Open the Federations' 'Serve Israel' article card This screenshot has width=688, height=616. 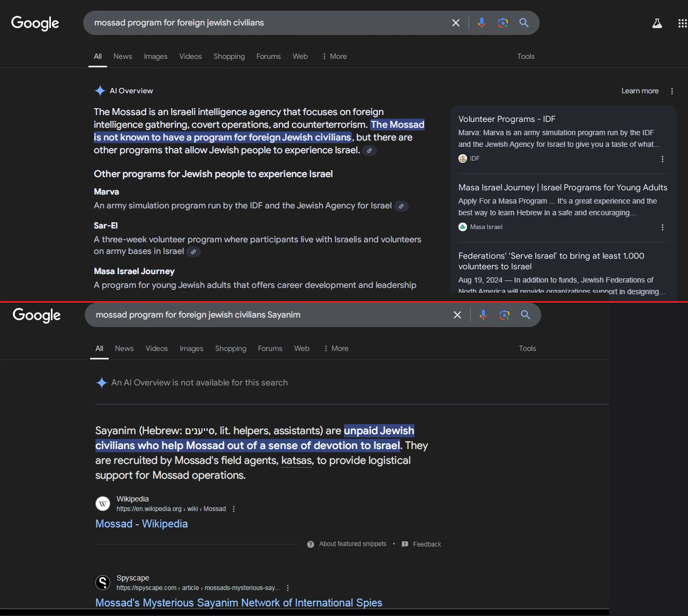pos(551,261)
